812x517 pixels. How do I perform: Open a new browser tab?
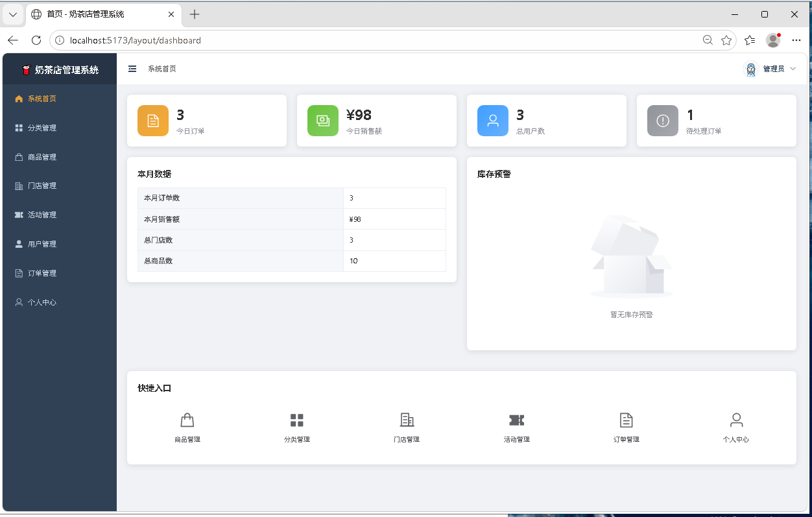pos(195,14)
